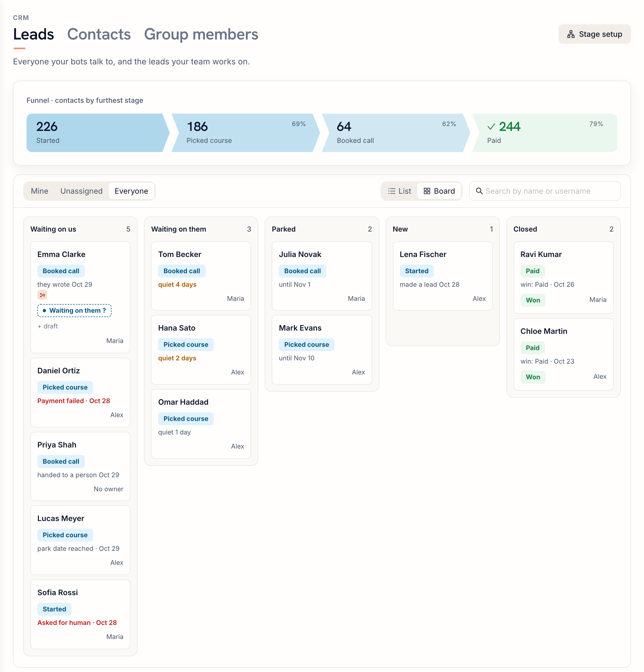644x672 pixels.
Task: Switch to the Unassigned filter
Action: coord(81,191)
